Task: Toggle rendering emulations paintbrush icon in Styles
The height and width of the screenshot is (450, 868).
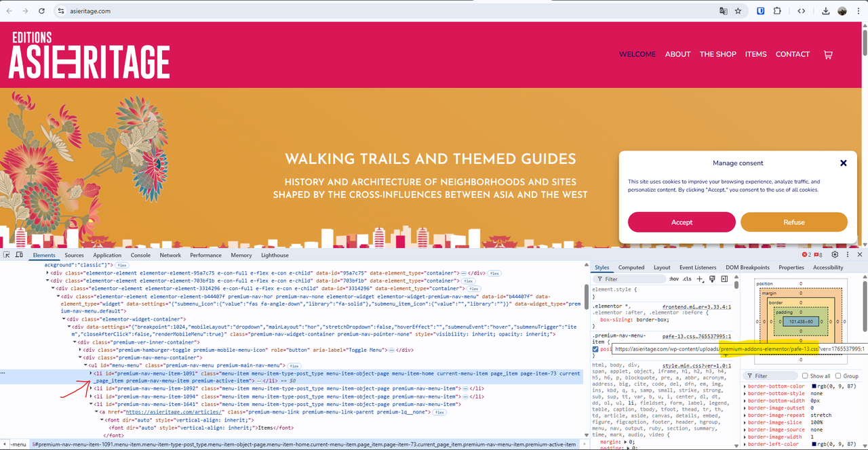Action: [x=712, y=279]
